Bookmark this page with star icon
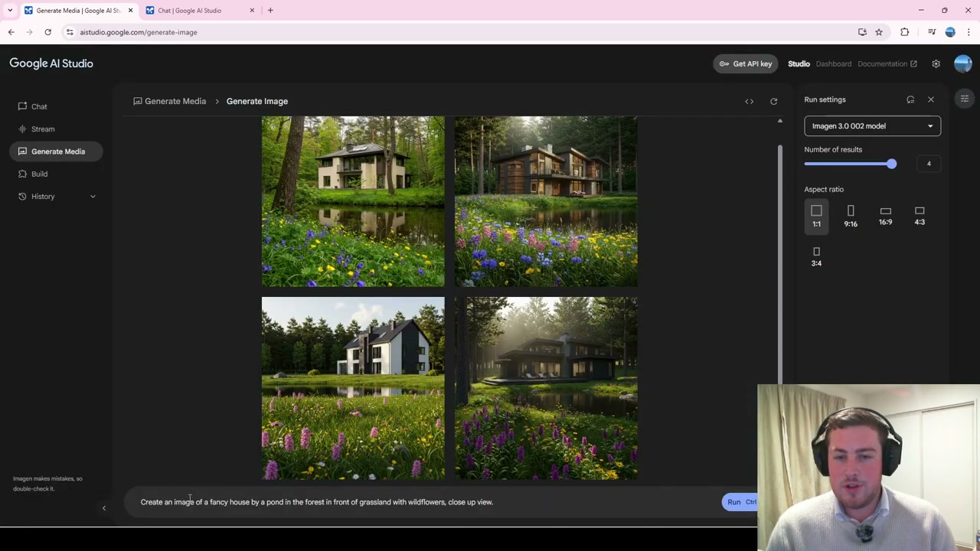Screen dimensions: 980x551 [x=879, y=32]
